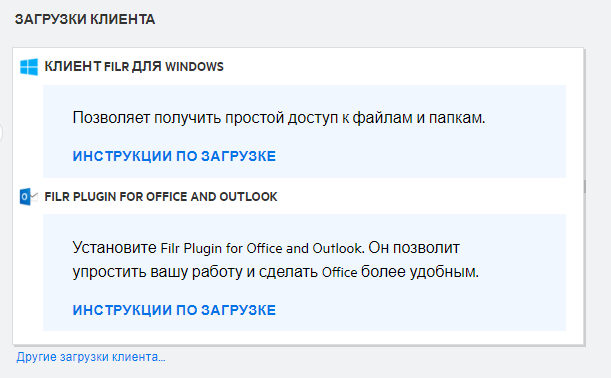Click the partial round button at left edge
611x378 pixels.
coord(1,133)
